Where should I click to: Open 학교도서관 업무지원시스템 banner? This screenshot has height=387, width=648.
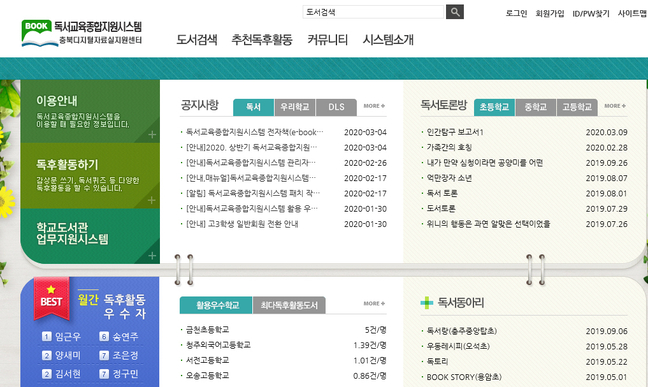coord(90,236)
